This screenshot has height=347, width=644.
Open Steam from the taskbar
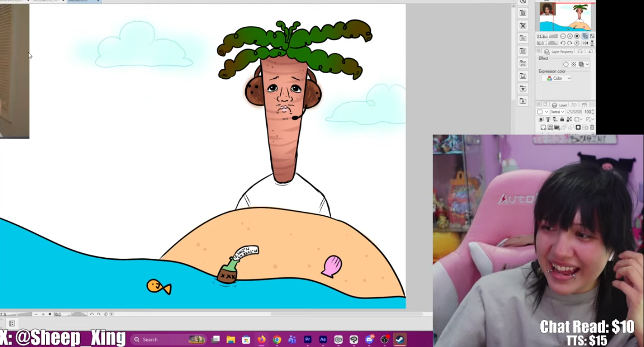pyautogui.click(x=400, y=339)
